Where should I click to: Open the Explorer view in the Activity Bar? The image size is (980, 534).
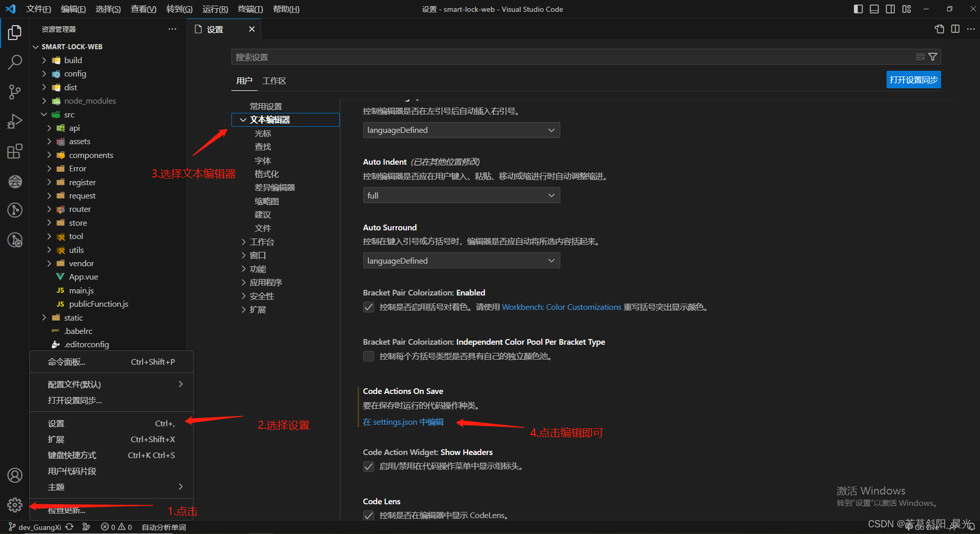click(15, 32)
